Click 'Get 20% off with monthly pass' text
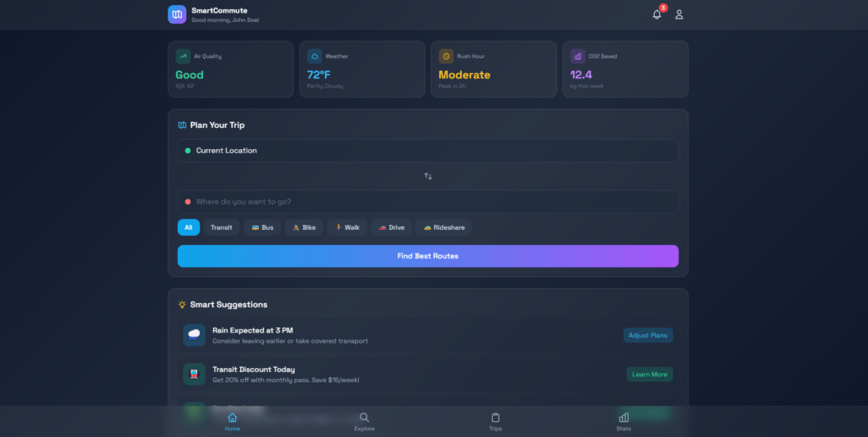 pos(287,381)
